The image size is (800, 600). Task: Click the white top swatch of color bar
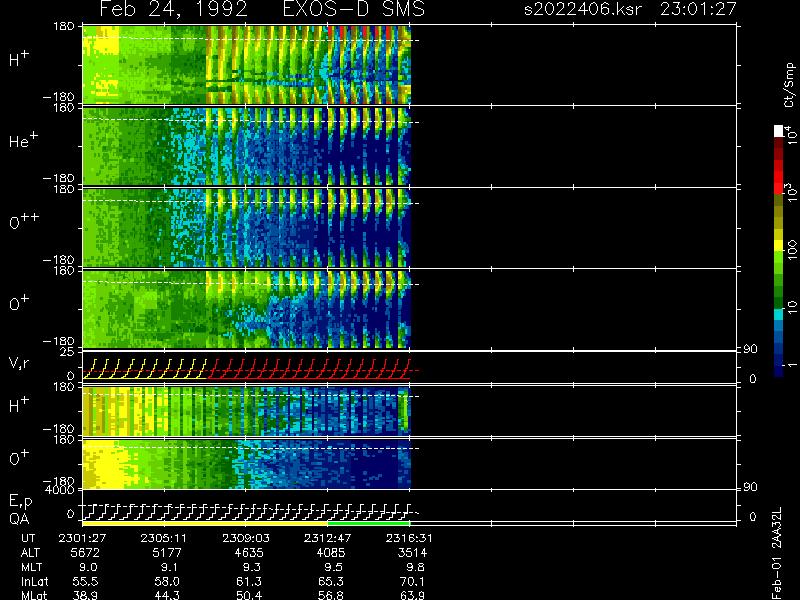click(779, 131)
